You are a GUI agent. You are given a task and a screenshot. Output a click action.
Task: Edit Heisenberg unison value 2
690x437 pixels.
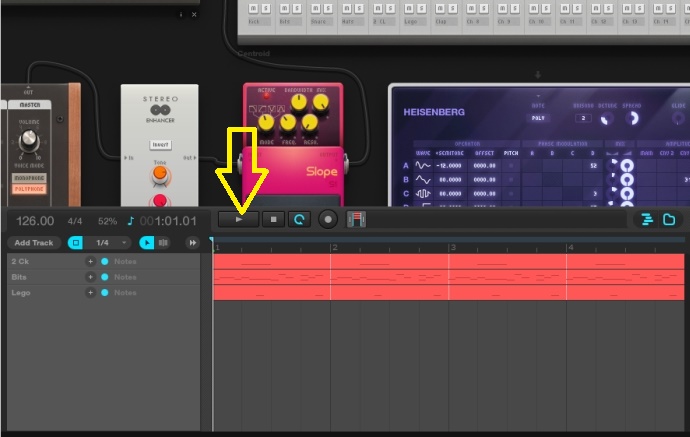coord(584,118)
